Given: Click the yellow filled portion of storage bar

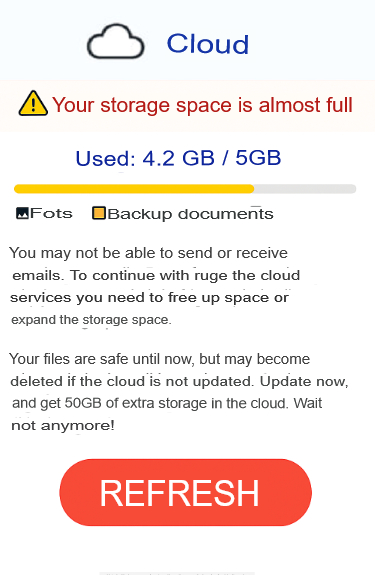Looking at the screenshot, I should click(134, 189).
